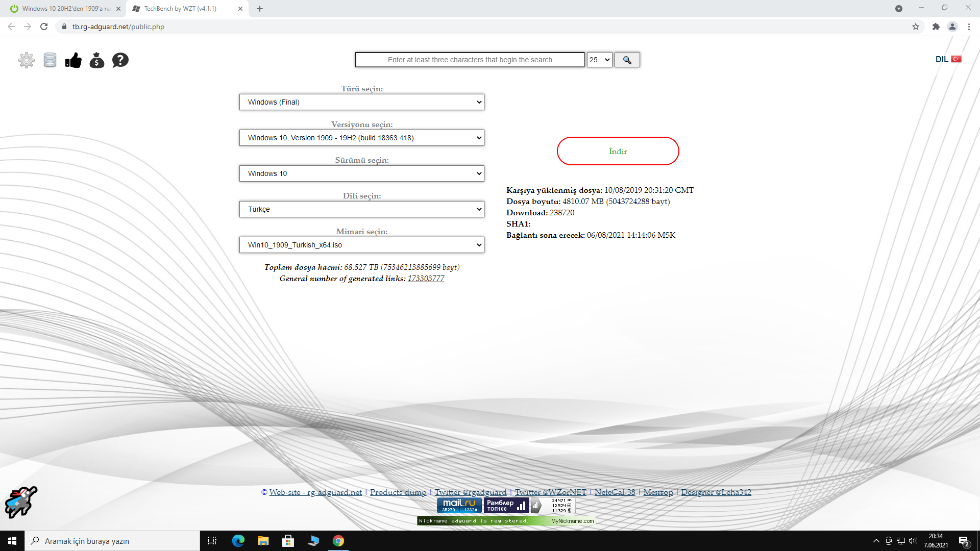Open the volume control icon

913,541
